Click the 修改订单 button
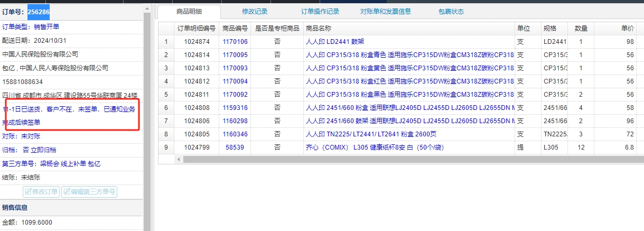 (42, 191)
